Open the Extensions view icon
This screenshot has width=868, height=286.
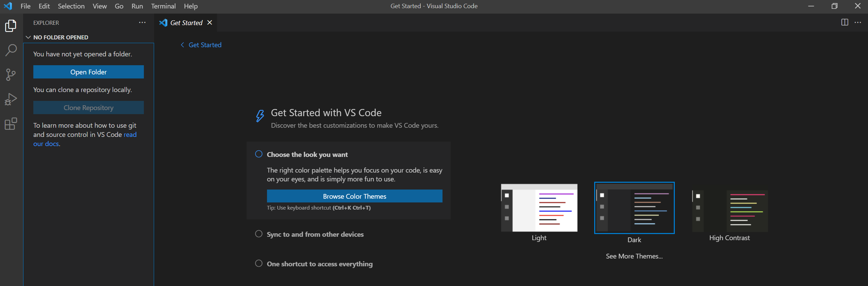11,124
